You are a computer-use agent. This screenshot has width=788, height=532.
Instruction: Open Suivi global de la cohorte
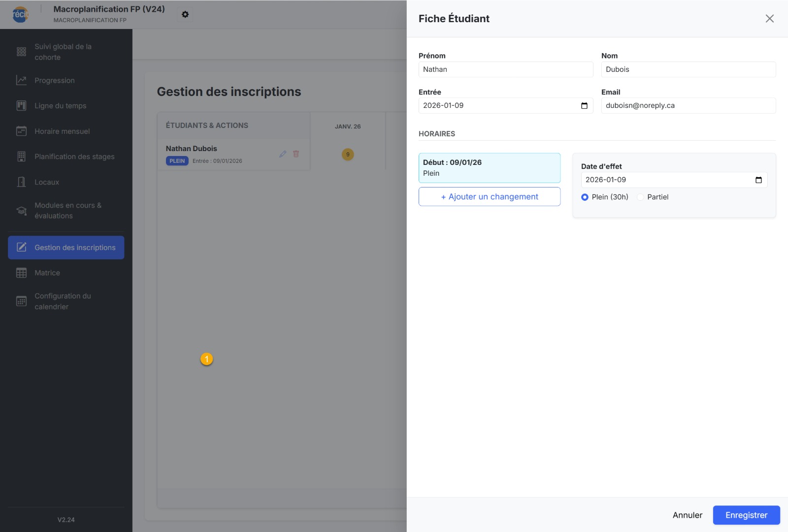(x=63, y=52)
